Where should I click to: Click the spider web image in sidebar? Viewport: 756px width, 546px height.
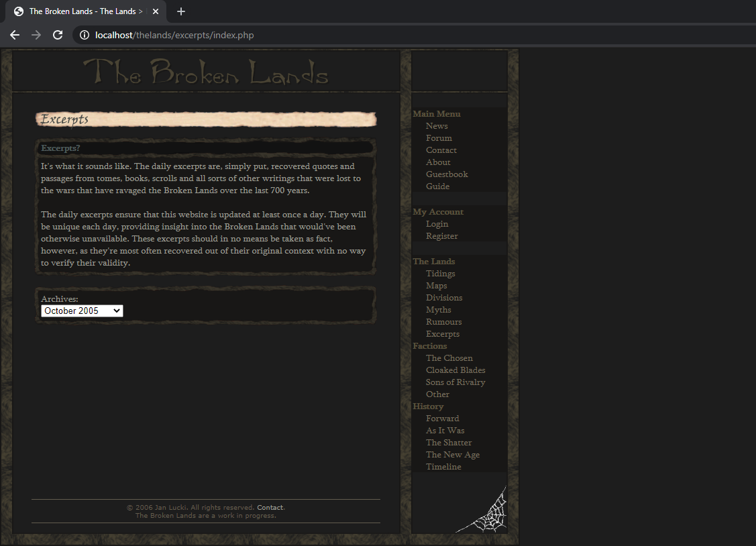coord(484,512)
